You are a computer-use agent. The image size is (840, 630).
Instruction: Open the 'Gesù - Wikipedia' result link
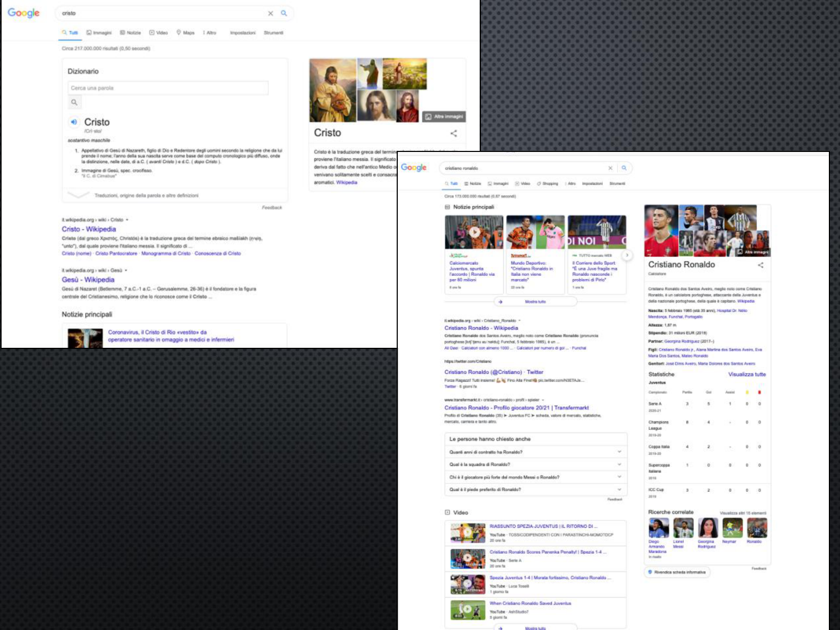coord(88,280)
